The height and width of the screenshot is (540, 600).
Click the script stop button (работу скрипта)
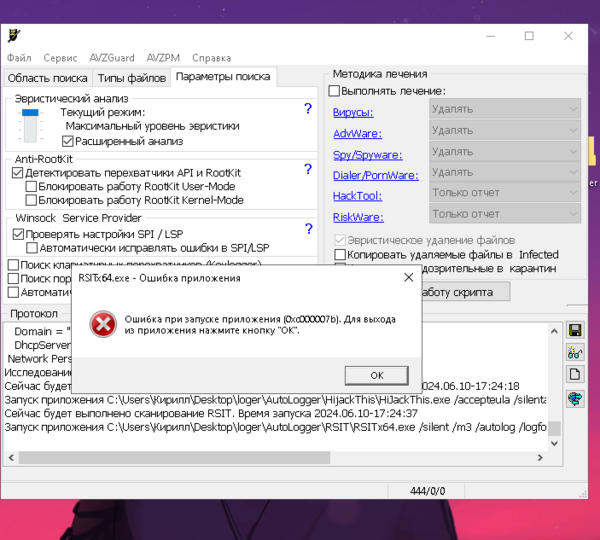pos(466,292)
